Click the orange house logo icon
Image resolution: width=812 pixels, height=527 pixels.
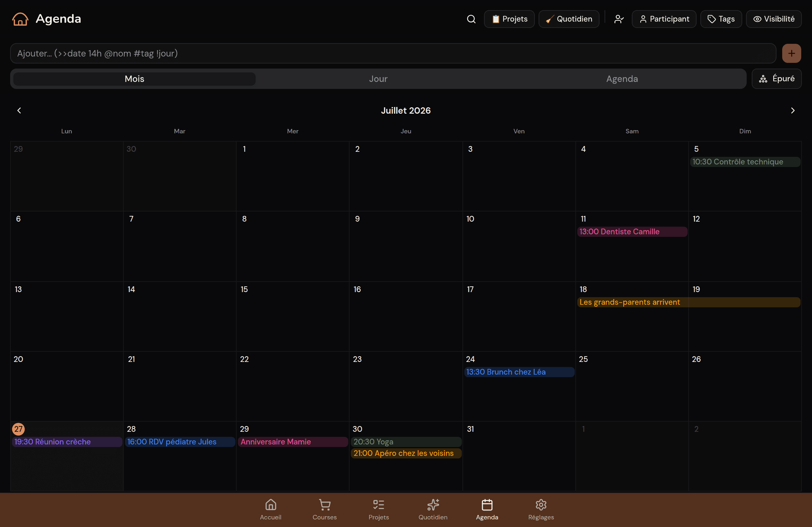[20, 19]
